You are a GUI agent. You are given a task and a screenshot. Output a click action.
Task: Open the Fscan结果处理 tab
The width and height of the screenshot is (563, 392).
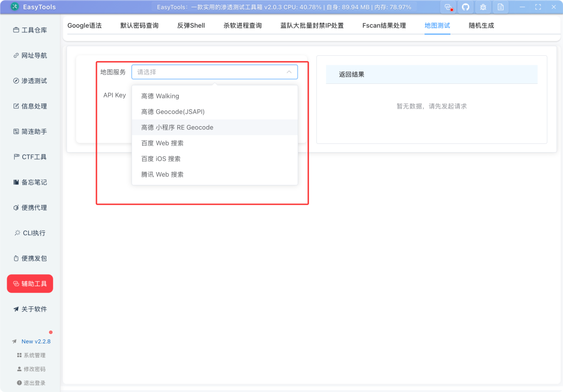(x=384, y=26)
